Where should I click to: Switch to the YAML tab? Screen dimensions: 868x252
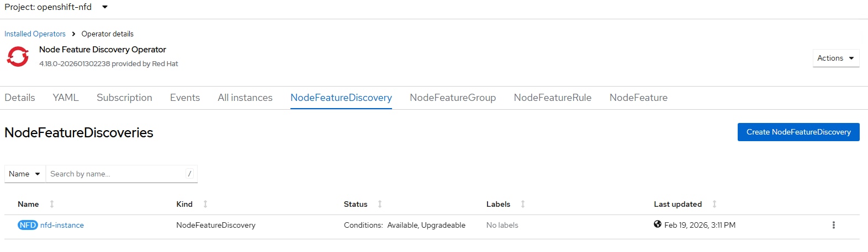pos(66,98)
